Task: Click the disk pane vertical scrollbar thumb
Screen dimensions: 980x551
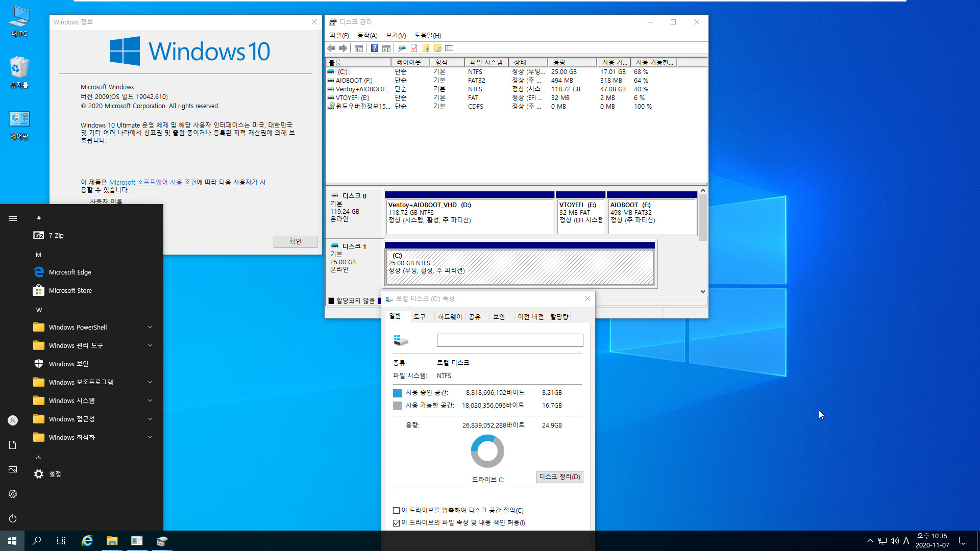Action: click(703, 217)
